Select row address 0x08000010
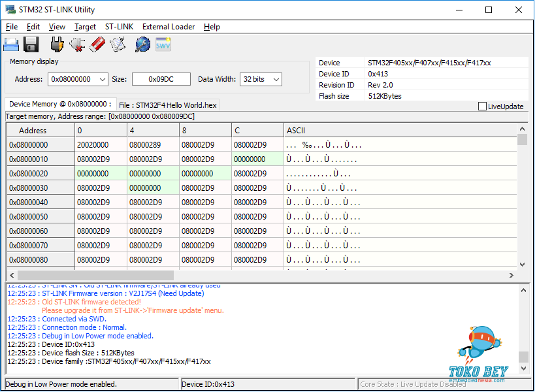 point(41,159)
